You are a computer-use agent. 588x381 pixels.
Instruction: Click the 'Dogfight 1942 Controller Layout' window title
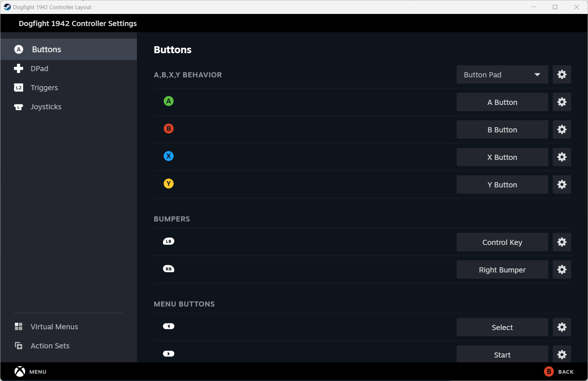52,7
